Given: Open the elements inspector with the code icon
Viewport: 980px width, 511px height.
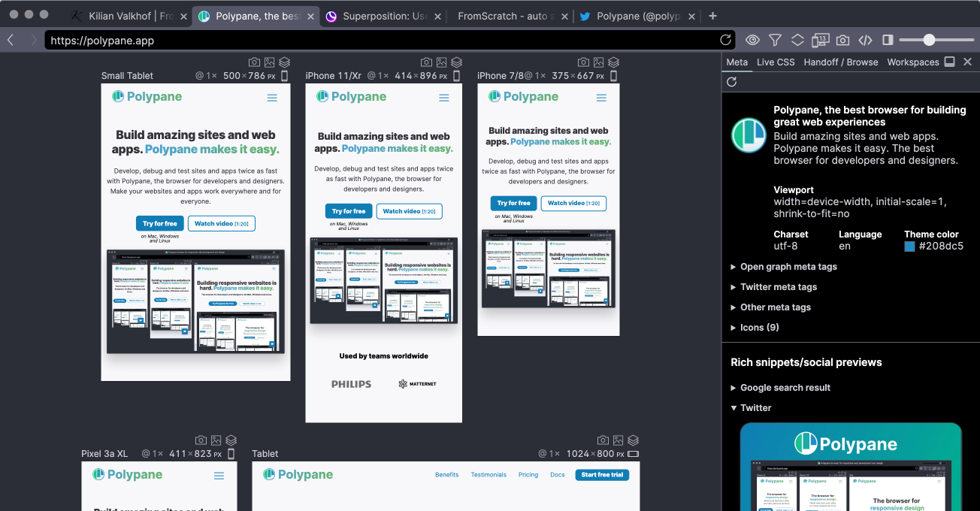Looking at the screenshot, I should 866,40.
